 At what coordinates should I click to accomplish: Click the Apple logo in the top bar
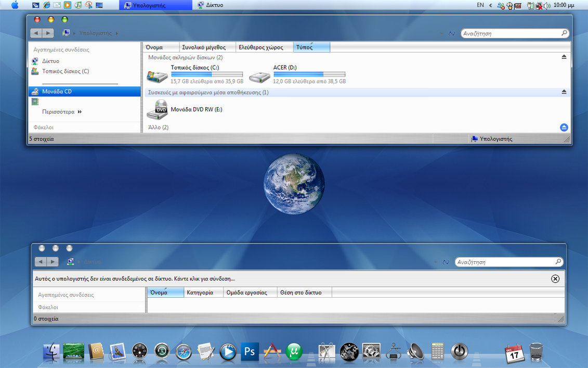point(15,5)
